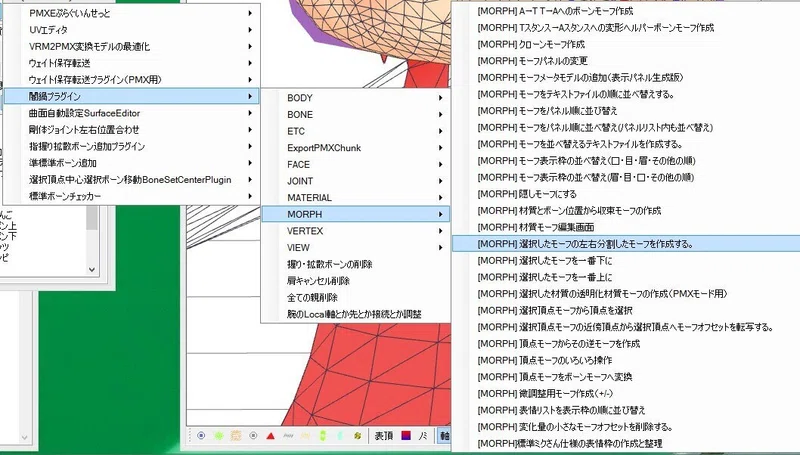
Task: Click the ノミ toolbar button
Action: click(423, 436)
